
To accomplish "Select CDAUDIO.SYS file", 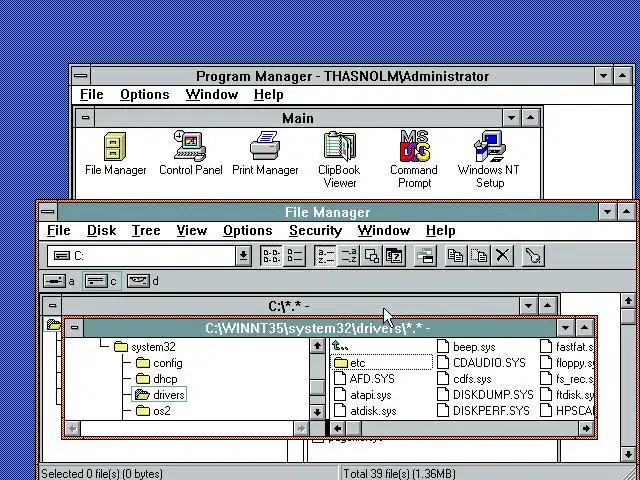I will coord(481,362).
